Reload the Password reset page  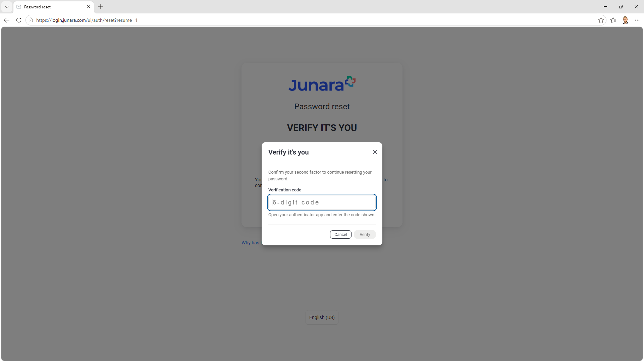[19, 20]
